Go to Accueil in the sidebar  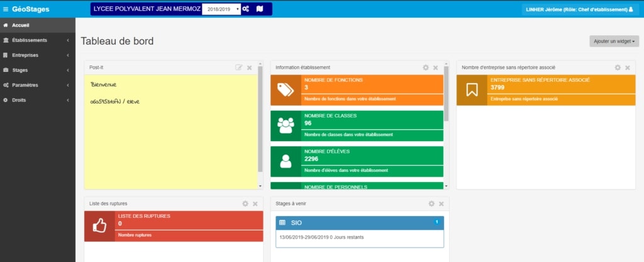point(21,25)
